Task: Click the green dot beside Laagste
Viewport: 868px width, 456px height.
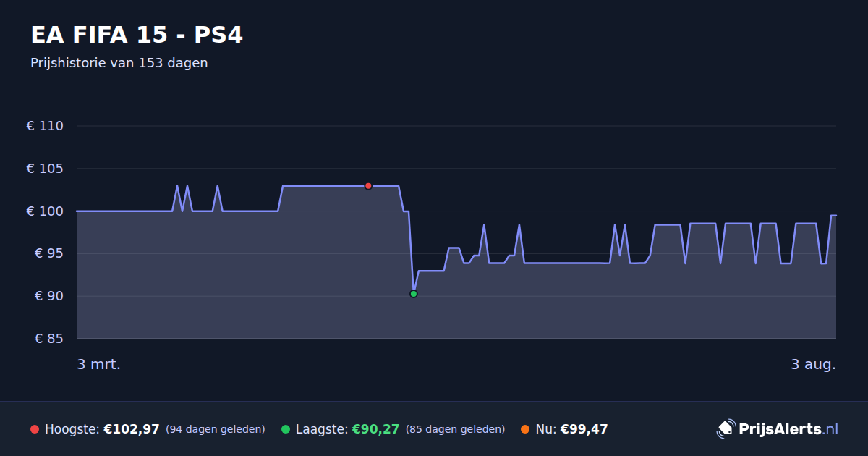Action: (x=286, y=429)
